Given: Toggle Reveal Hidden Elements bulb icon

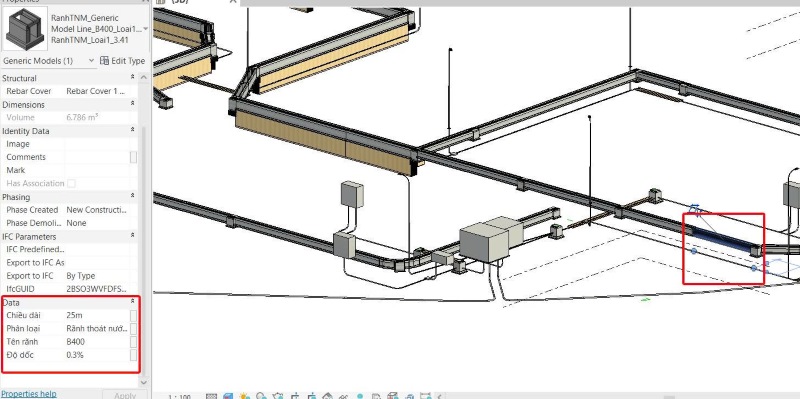Looking at the screenshot, I should pyautogui.click(x=360, y=396).
